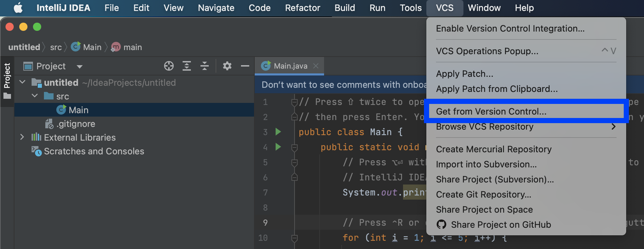Click onboarding comments notification banner text
644x249 pixels.
344,85
